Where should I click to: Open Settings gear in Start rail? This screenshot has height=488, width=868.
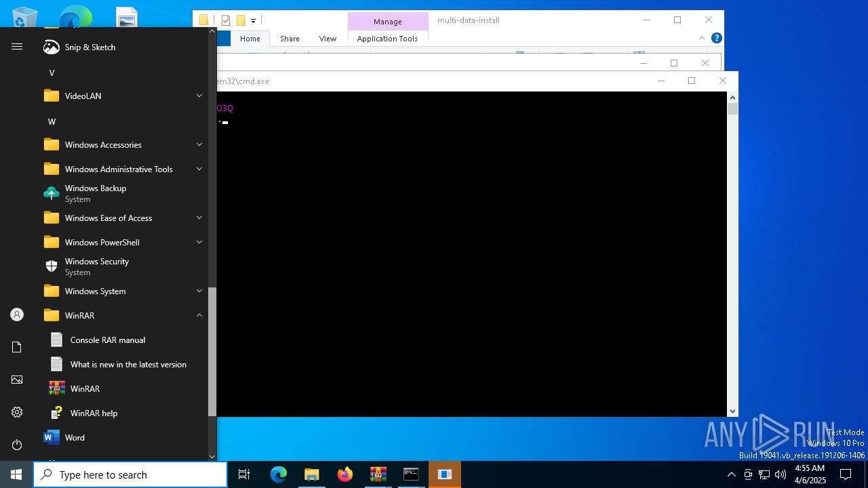[17, 412]
